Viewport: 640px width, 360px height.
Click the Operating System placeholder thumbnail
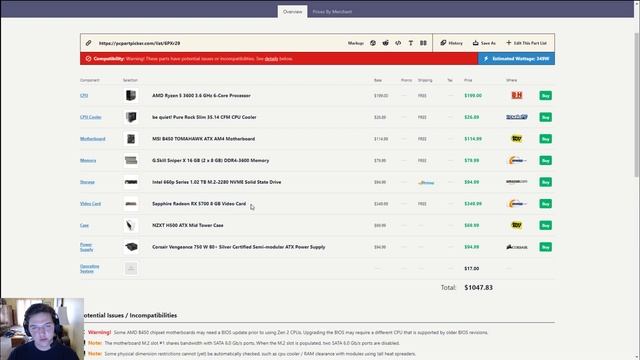click(131, 269)
